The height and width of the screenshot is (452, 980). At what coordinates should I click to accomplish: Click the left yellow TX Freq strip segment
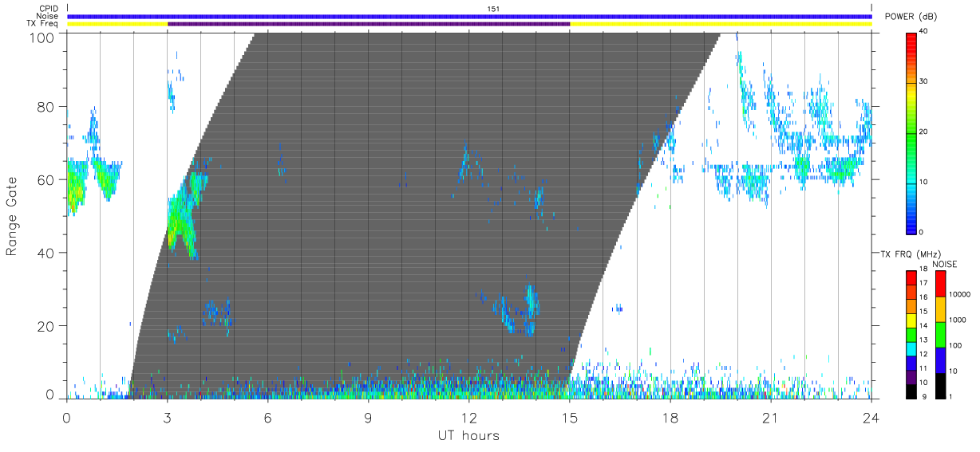[117, 24]
